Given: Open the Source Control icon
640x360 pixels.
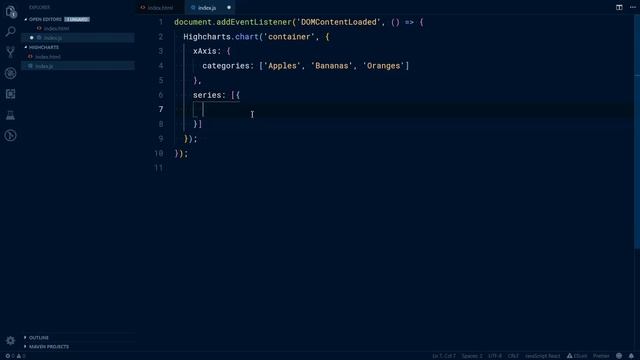Looking at the screenshot, I should pyautogui.click(x=11, y=52).
